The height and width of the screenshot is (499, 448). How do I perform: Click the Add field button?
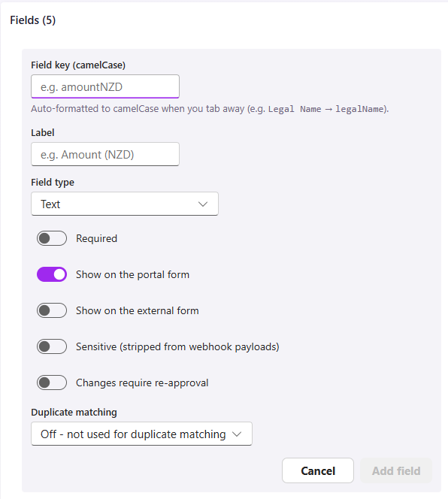point(396,470)
